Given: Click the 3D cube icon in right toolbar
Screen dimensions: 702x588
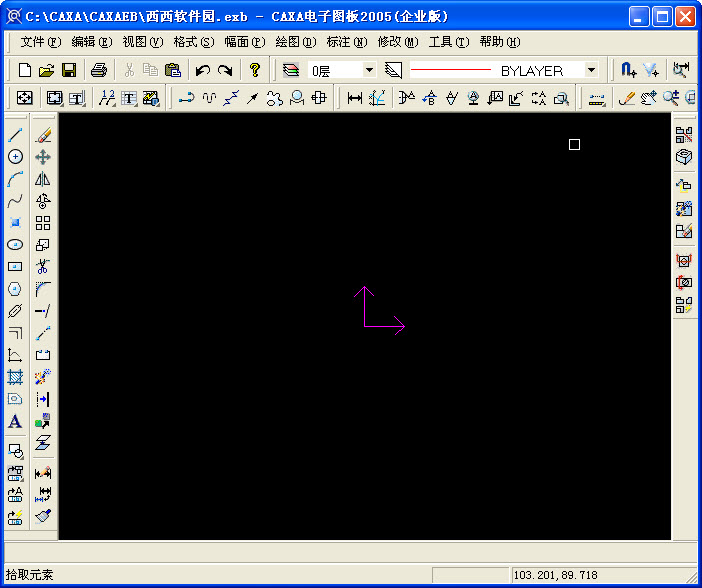Looking at the screenshot, I should (684, 157).
